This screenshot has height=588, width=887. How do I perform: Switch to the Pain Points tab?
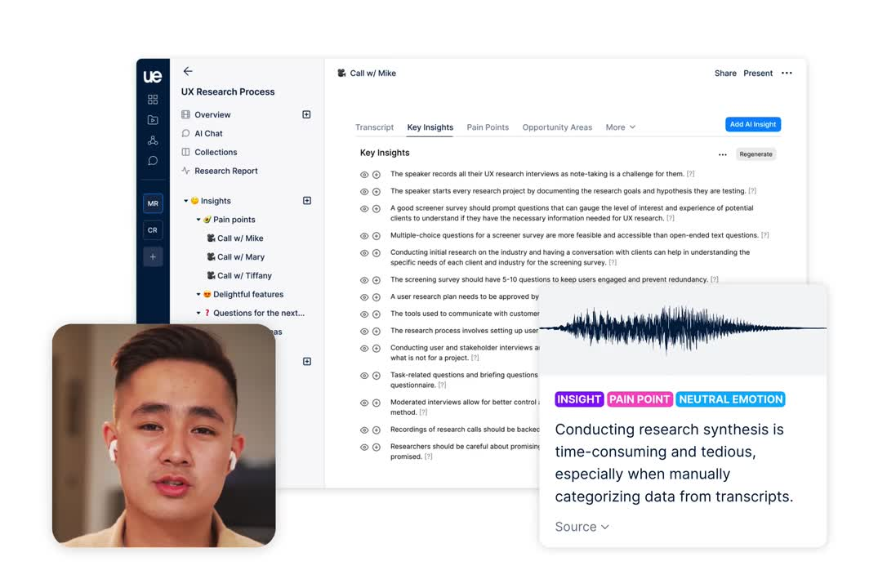click(488, 127)
